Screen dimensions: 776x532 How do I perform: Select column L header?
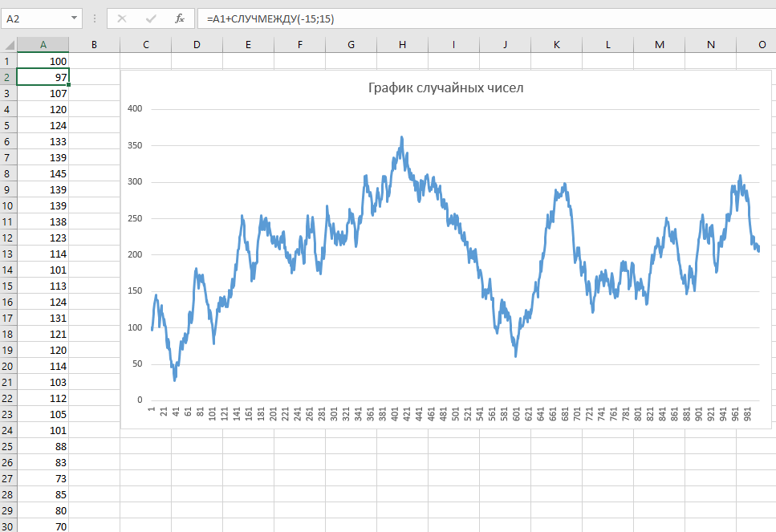[608, 45]
